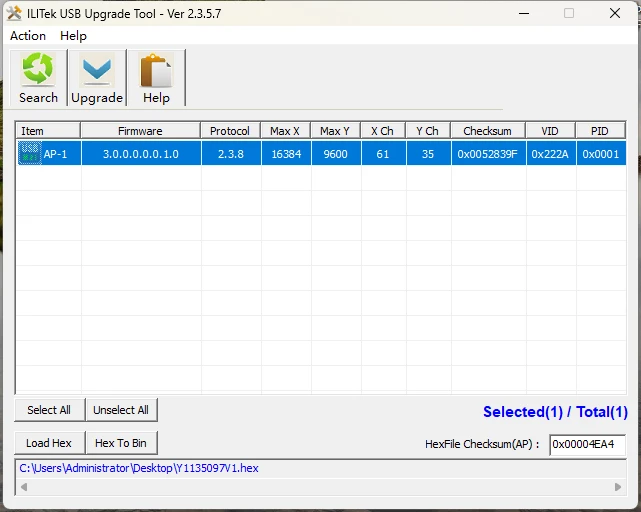Click the X Ch column header
This screenshot has width=641, height=512.
coord(383,131)
